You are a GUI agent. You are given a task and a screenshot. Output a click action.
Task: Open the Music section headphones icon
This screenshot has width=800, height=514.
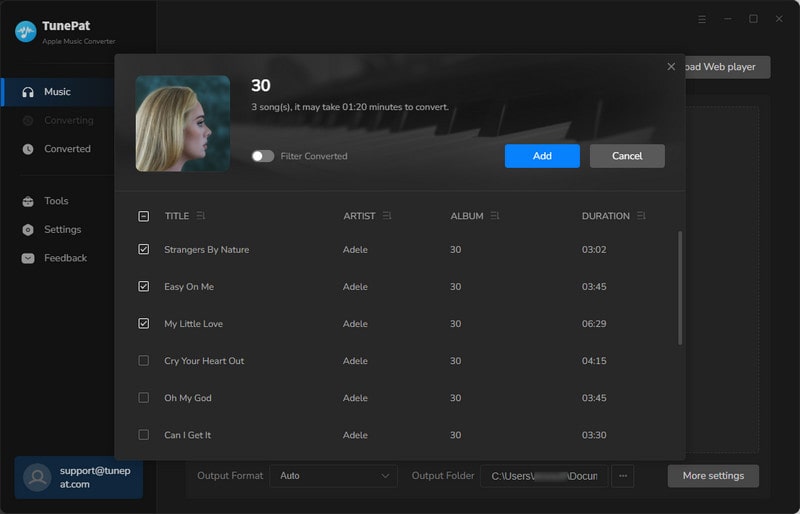click(28, 92)
